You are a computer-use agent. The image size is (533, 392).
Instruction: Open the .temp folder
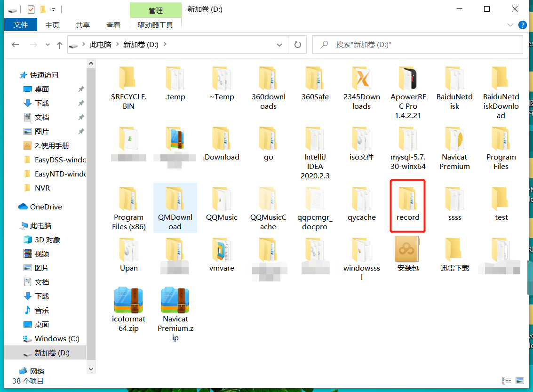[x=175, y=84]
